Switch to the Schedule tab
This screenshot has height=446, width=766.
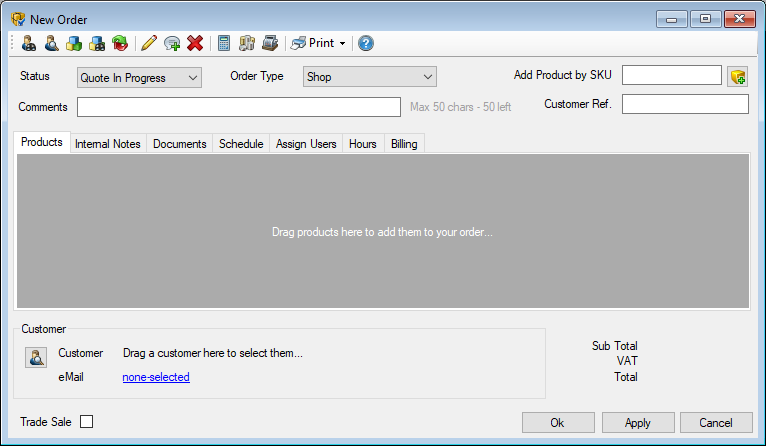pos(241,144)
